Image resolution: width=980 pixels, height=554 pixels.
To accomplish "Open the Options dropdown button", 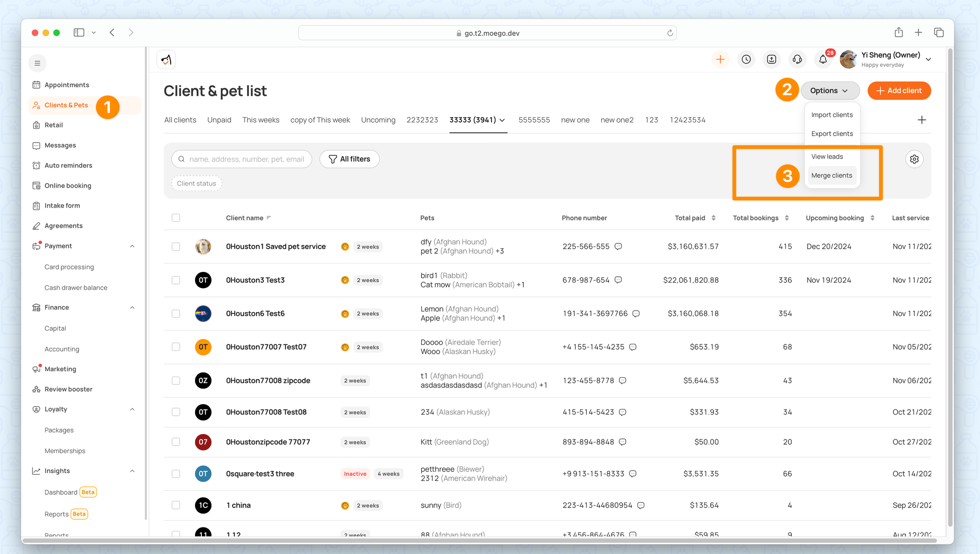I will [830, 91].
